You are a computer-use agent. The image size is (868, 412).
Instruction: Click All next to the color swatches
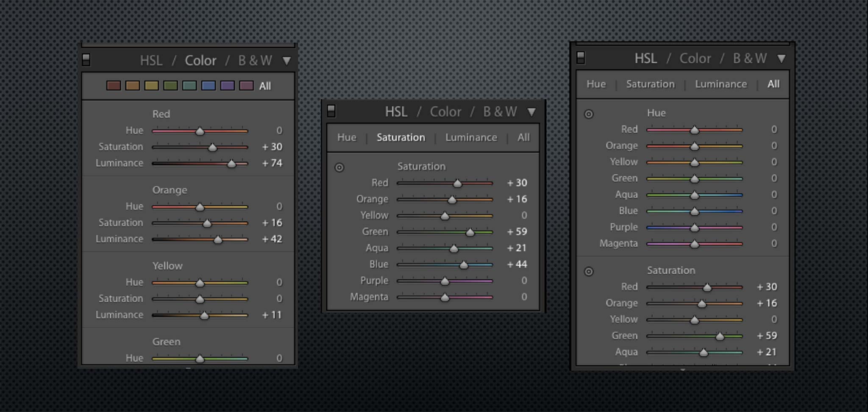point(265,86)
